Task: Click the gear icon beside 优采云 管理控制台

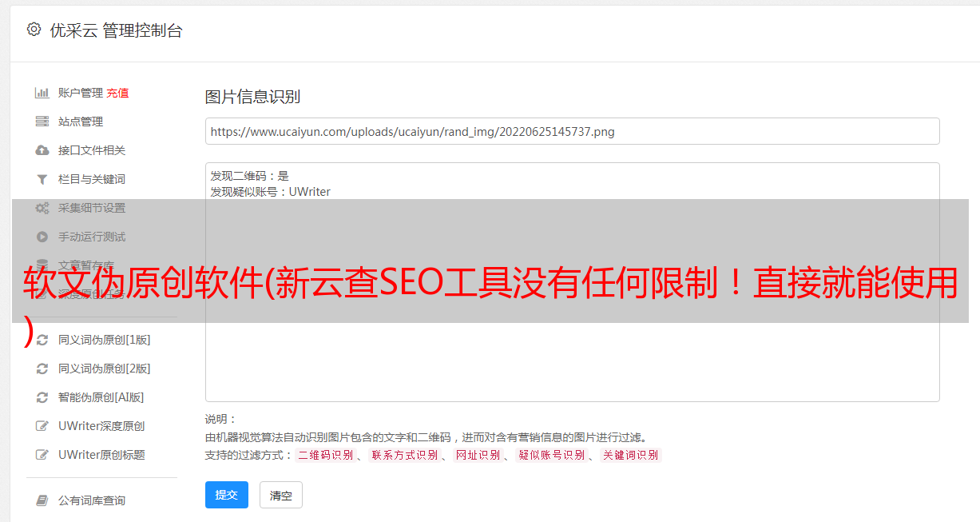Action: click(x=34, y=30)
